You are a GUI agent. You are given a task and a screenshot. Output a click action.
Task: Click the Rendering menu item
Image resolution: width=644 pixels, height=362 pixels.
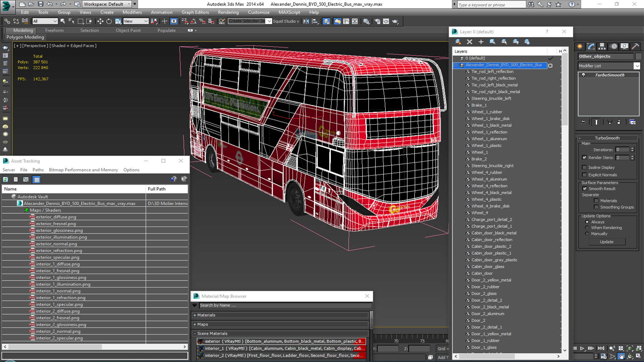pyautogui.click(x=228, y=12)
